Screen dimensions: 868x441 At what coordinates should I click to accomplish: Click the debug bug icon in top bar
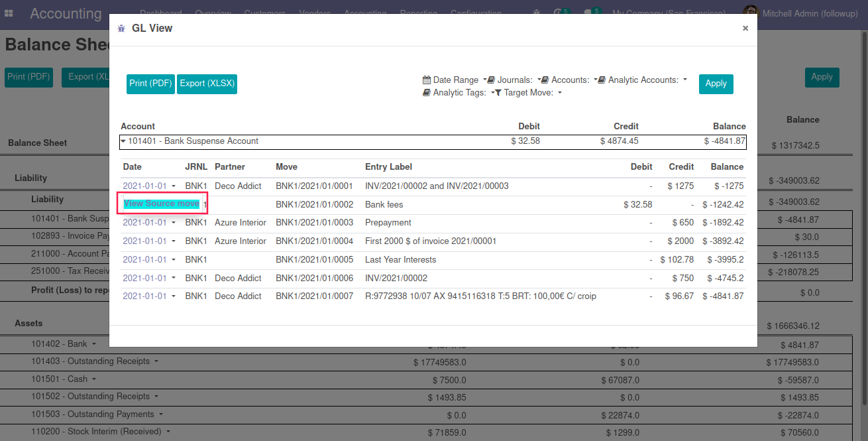(x=536, y=13)
